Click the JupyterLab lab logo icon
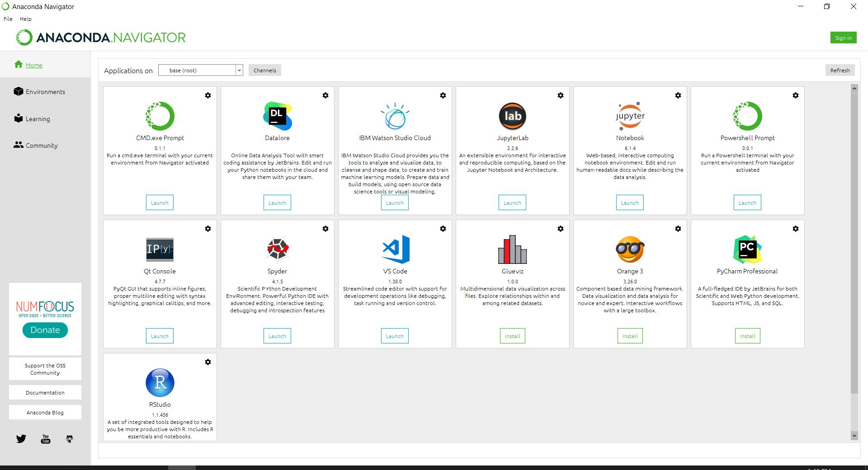 (513, 116)
